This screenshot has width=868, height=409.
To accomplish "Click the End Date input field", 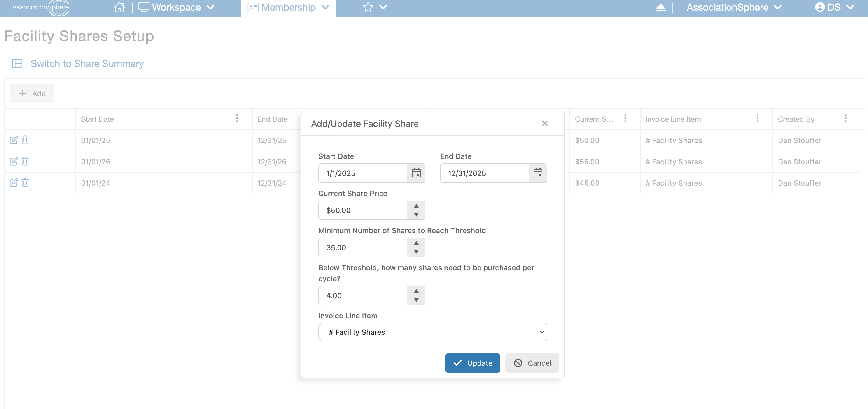I will coord(485,173).
